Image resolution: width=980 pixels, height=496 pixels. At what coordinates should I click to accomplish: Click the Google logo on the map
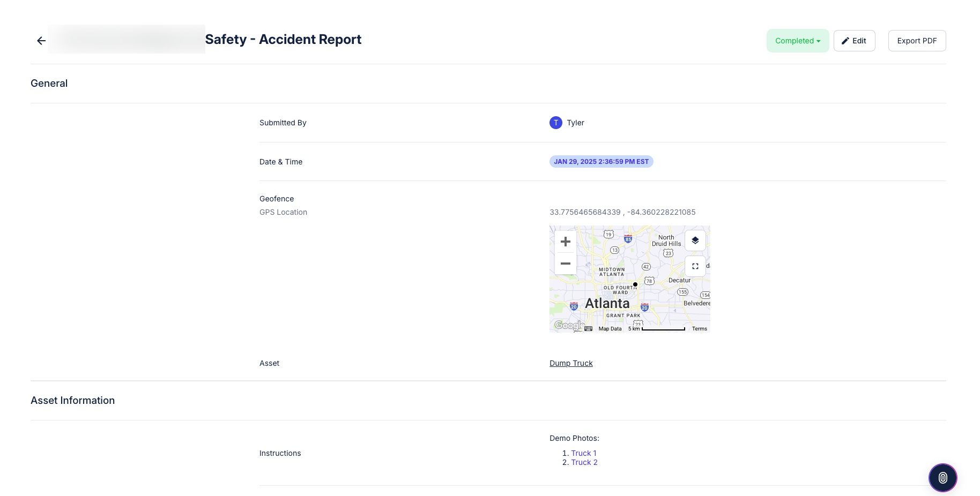[x=569, y=325]
